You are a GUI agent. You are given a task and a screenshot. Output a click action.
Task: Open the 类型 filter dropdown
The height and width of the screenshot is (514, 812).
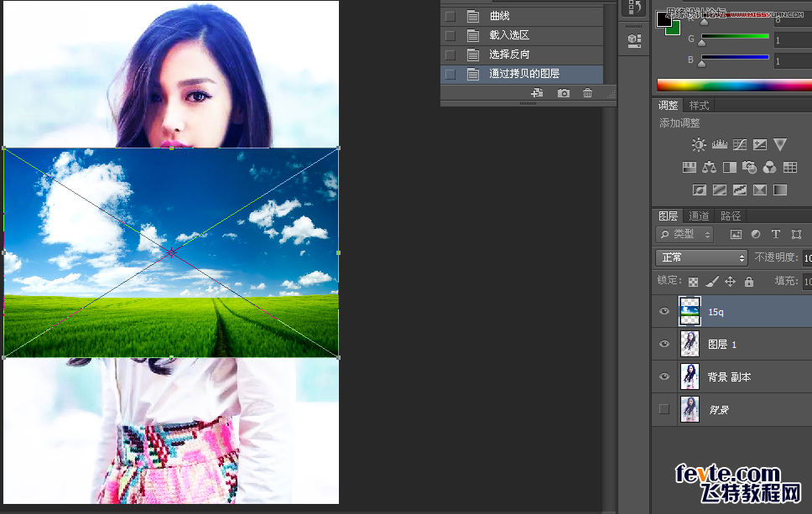click(x=683, y=234)
